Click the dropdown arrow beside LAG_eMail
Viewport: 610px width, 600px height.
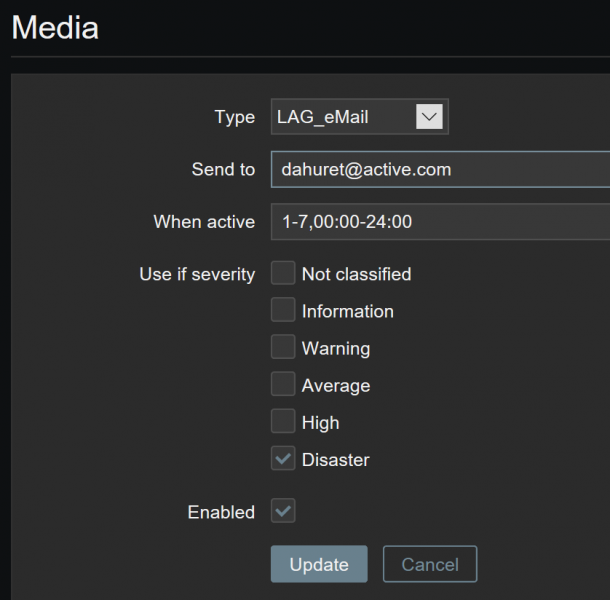(x=429, y=117)
